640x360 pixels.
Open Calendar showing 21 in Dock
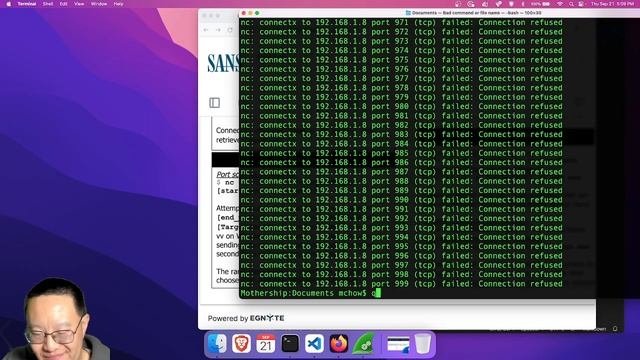coord(266,344)
